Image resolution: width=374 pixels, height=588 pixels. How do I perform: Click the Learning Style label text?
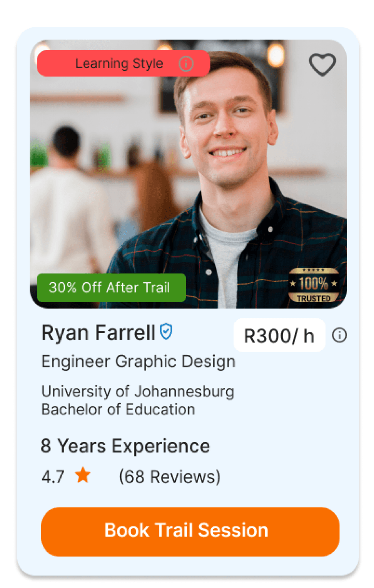point(119,63)
